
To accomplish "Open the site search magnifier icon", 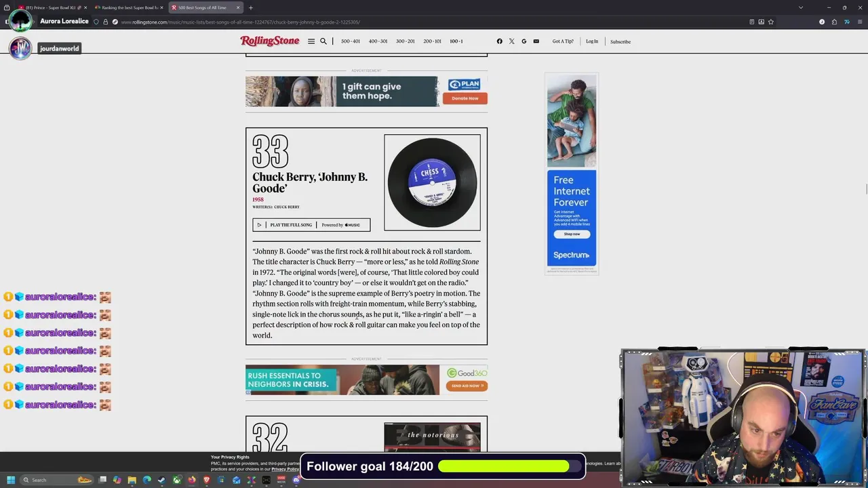I will (323, 41).
